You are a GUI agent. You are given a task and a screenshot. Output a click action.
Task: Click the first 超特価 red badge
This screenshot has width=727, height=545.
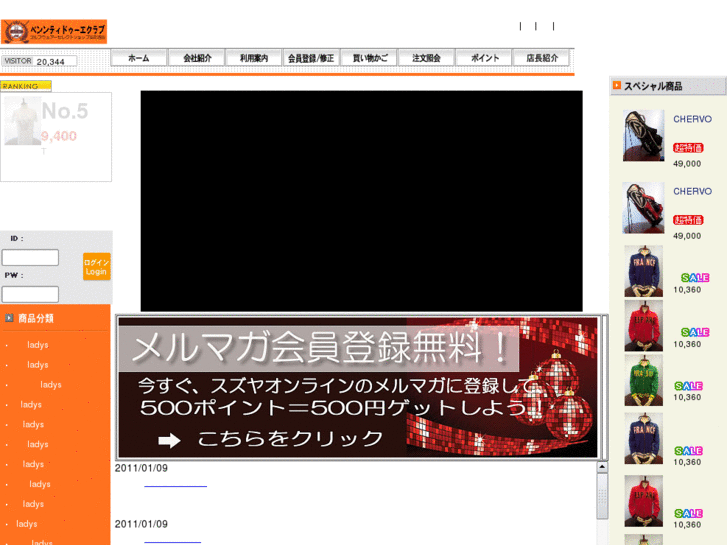pos(688,148)
